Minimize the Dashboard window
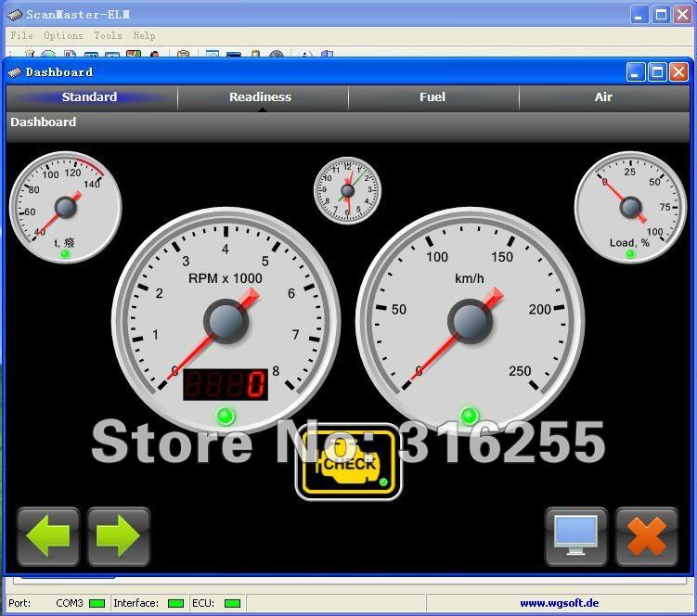 (636, 72)
